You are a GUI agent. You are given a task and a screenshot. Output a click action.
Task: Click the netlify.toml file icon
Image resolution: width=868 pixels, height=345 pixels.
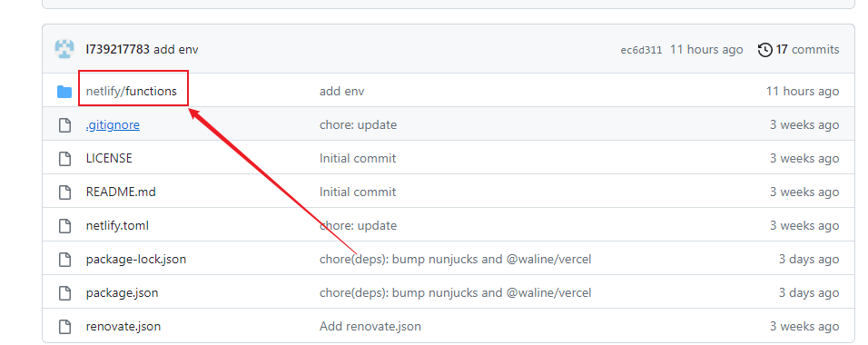(64, 226)
